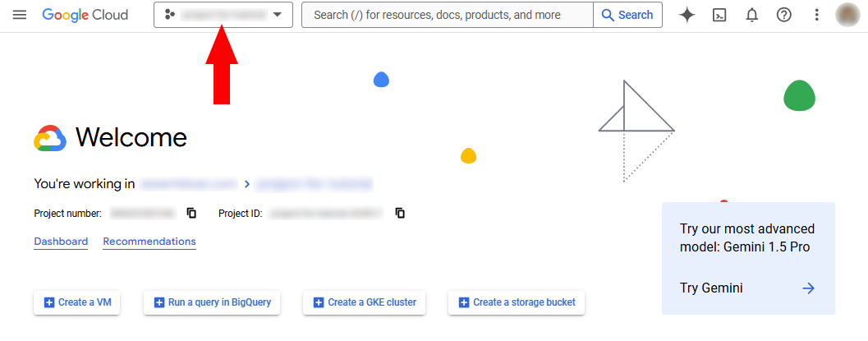Click the Welcome cloud logo icon
The width and height of the screenshot is (868, 341).
click(x=50, y=138)
